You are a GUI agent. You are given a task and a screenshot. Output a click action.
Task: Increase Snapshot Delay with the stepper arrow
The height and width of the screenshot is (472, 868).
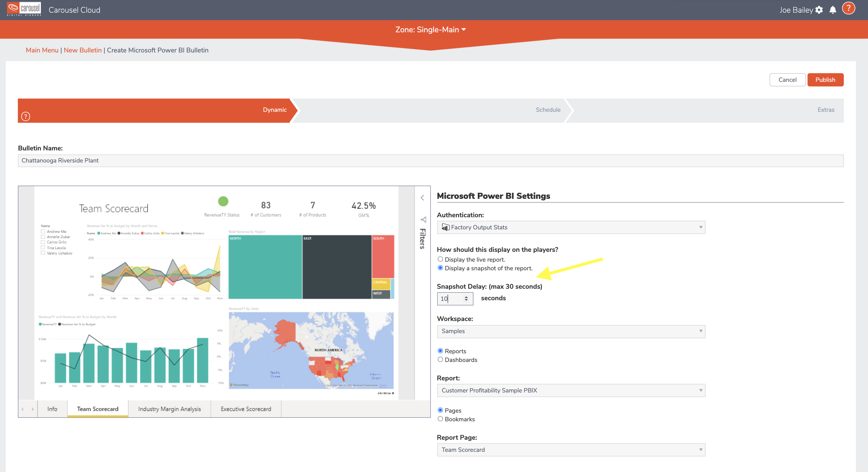(466, 296)
